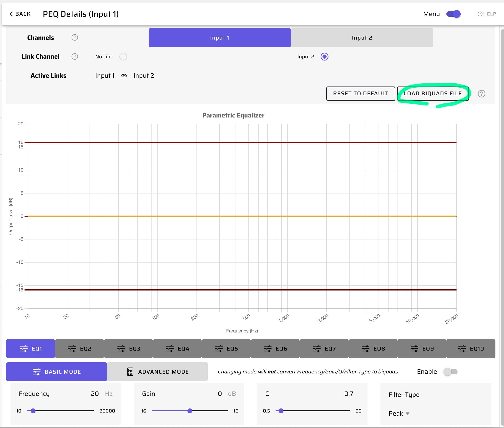Click the Gain slider handle
This screenshot has height=428, width=504.
[190, 411]
